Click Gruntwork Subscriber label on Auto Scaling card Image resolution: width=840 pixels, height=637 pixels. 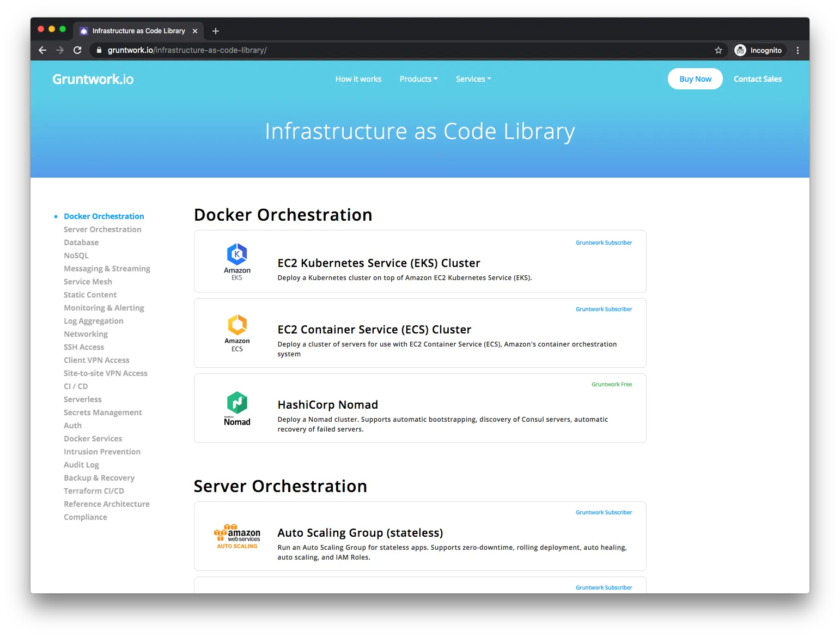(x=604, y=513)
